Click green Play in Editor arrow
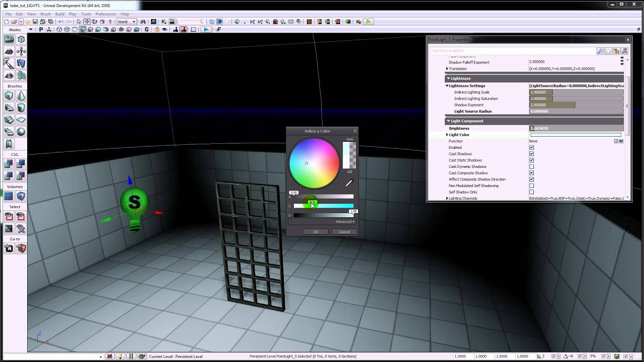 coord(368,22)
